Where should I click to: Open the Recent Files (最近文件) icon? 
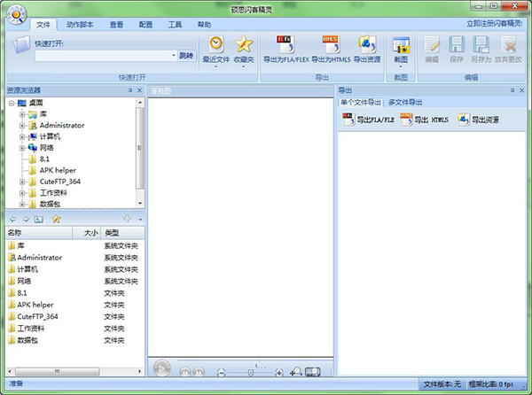click(215, 44)
